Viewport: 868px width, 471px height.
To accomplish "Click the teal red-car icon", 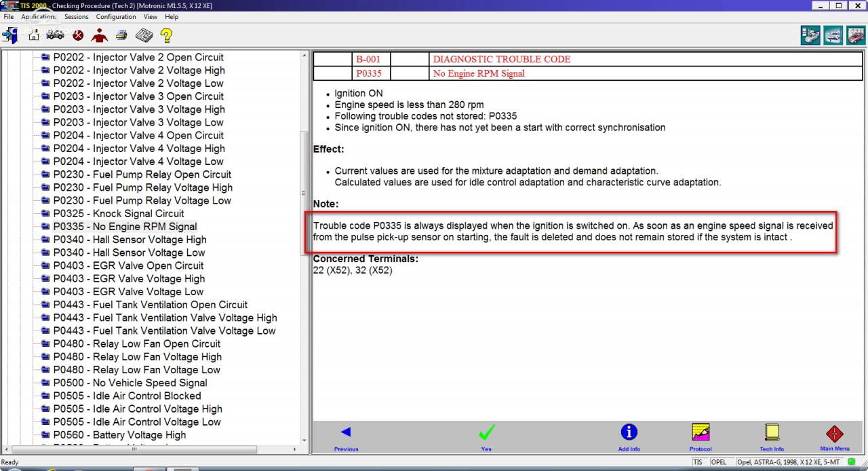I will coord(856,35).
